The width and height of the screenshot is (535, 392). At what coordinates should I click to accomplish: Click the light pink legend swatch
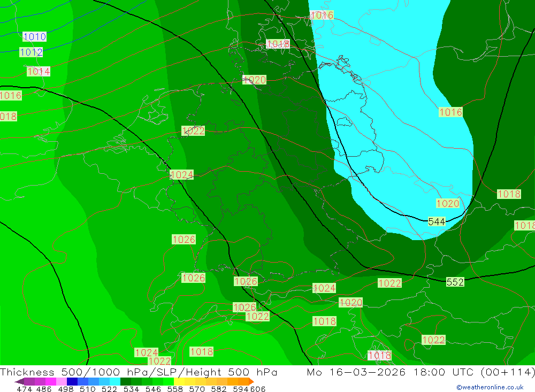60,381
